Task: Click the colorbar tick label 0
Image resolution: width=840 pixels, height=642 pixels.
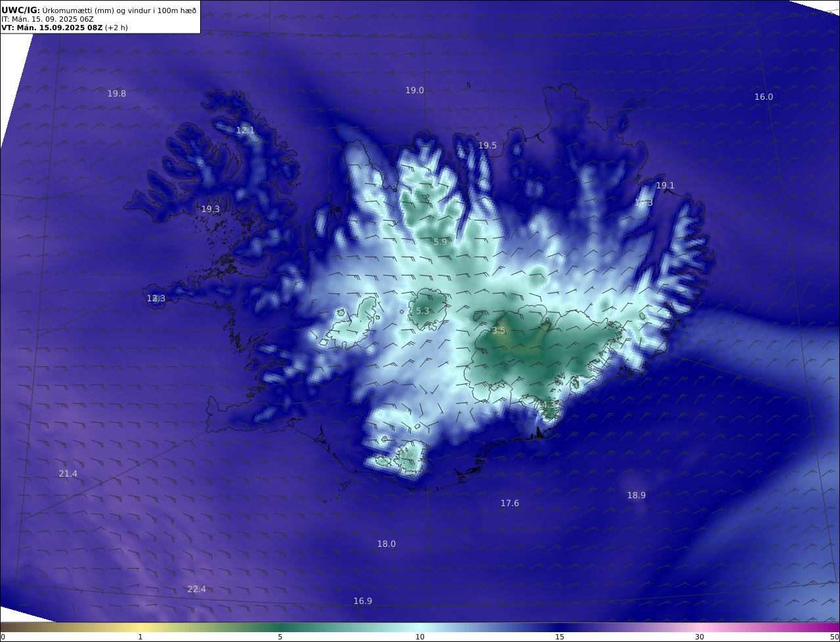Action: click(x=3, y=637)
